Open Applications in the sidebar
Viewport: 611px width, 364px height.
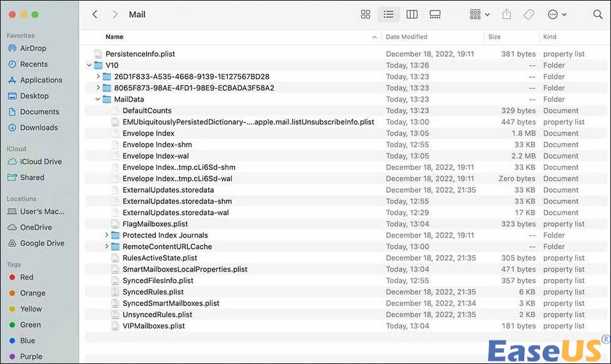(41, 80)
